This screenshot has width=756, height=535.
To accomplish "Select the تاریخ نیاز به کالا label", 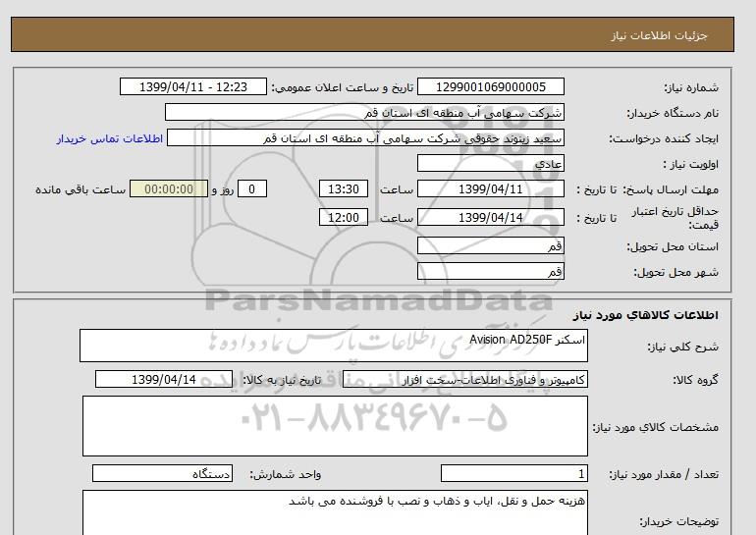I will pyautogui.click(x=282, y=380).
